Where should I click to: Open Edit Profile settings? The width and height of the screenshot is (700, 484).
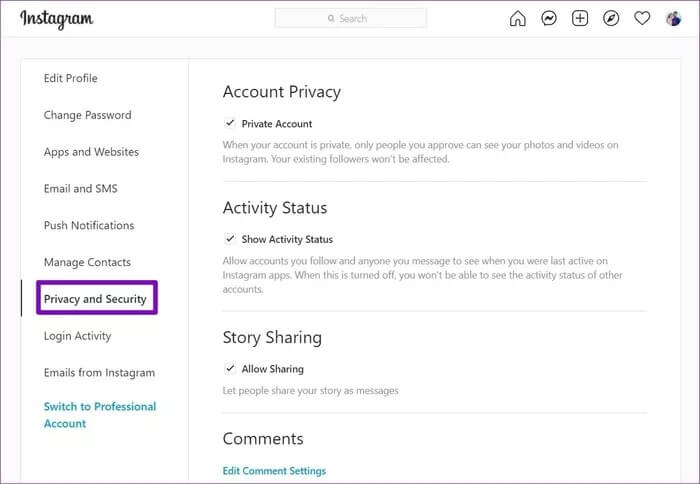tap(71, 78)
